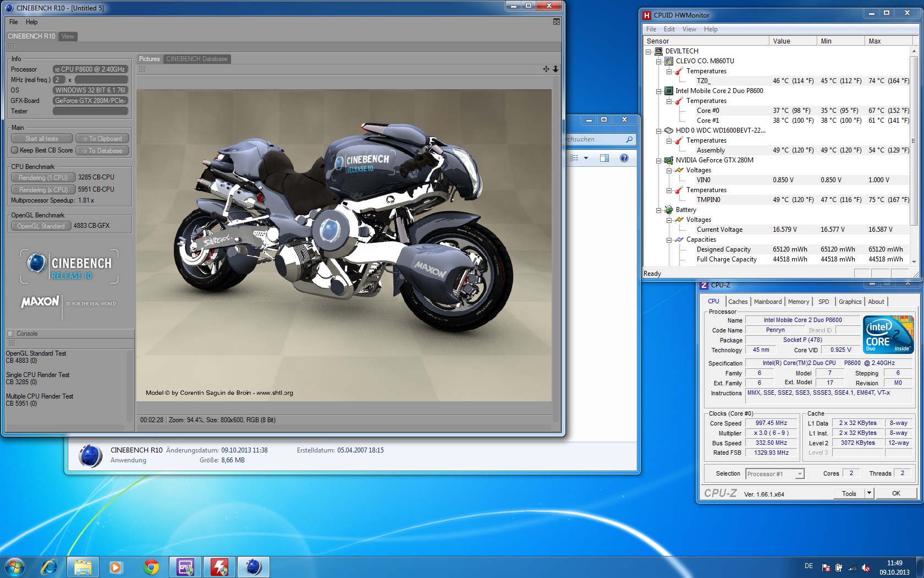
Task: Switch to HWMonitor lightning taskbar icon
Action: [219, 566]
